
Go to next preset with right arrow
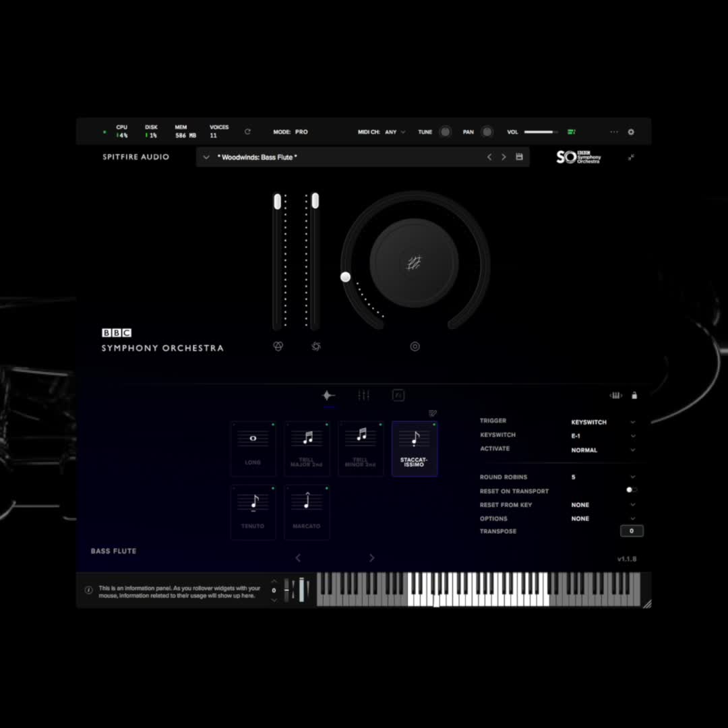(504, 157)
